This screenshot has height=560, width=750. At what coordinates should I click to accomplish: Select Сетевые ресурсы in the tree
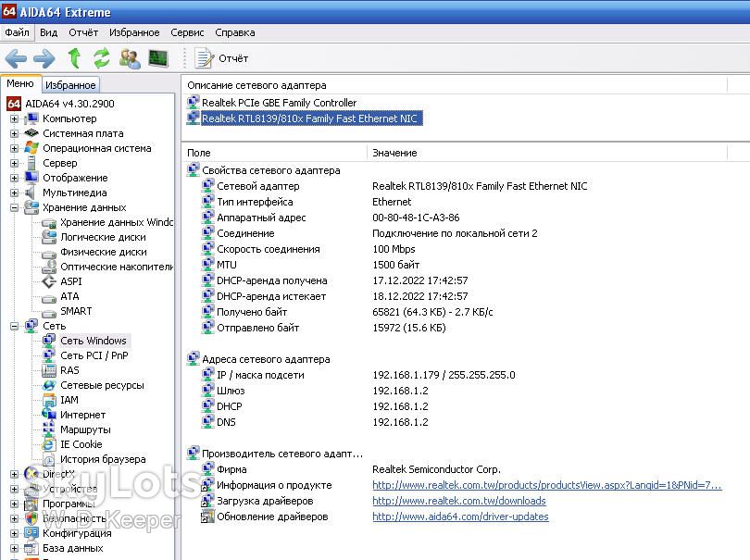point(102,385)
